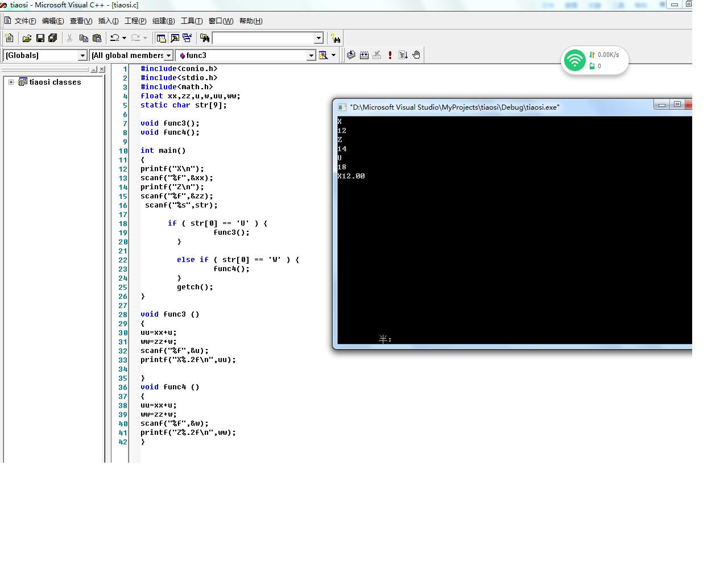Click the workspace pane dock toggle button

tap(94, 69)
